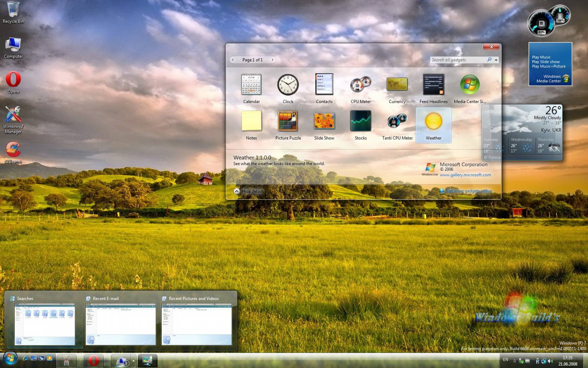The height and width of the screenshot is (368, 588).
Task: Open the search options dropdown arrow
Action: coord(496,60)
